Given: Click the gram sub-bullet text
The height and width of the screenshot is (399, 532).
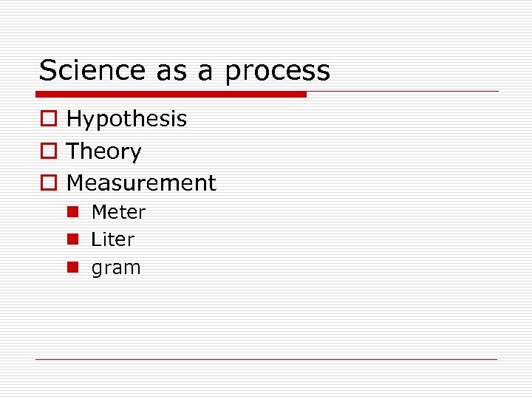Looking at the screenshot, I should point(115,268).
